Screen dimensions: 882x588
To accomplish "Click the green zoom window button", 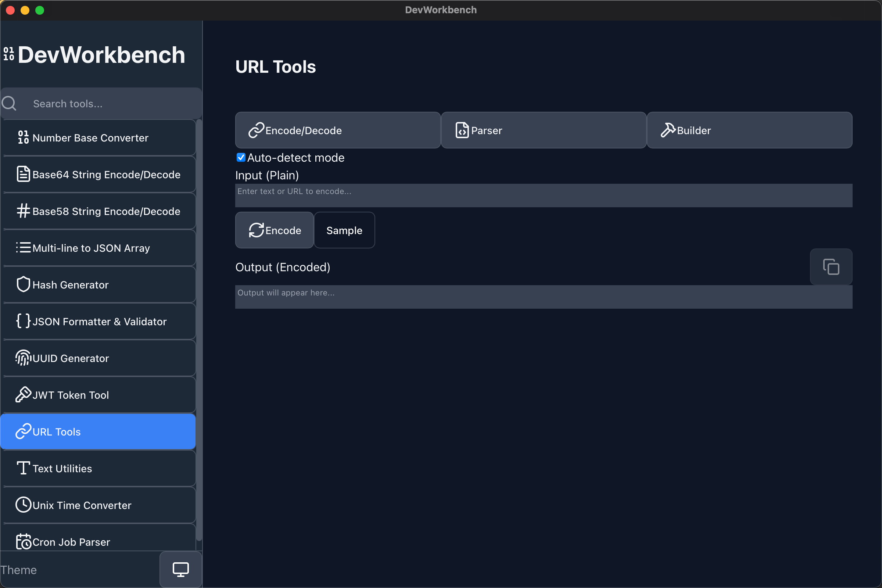I will [40, 10].
